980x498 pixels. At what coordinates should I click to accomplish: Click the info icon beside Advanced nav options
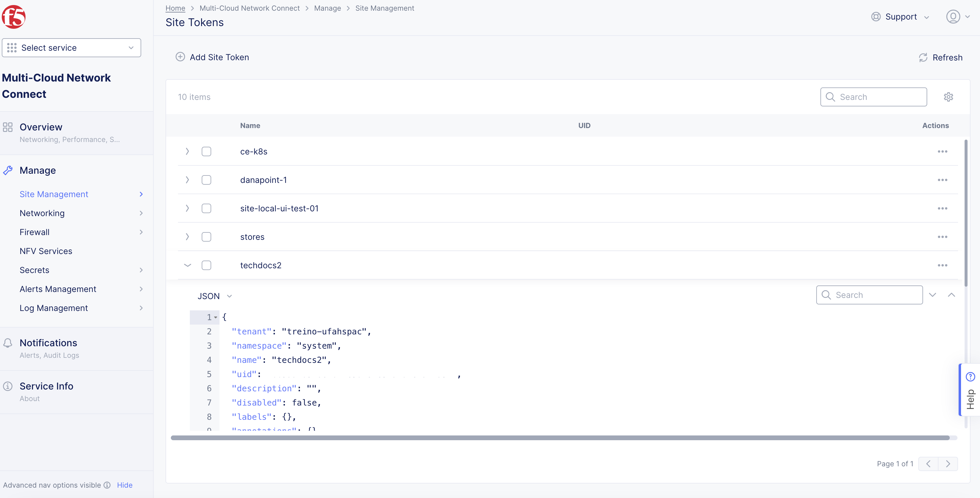(107, 485)
